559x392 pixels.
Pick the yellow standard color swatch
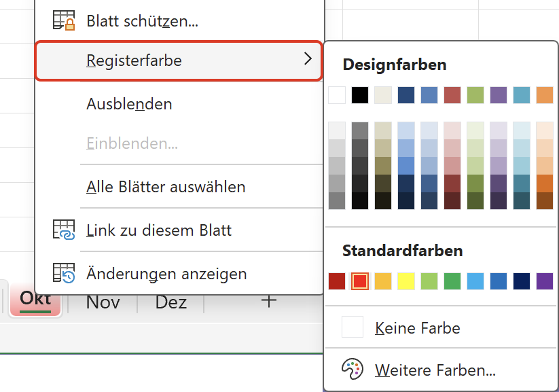[406, 281]
